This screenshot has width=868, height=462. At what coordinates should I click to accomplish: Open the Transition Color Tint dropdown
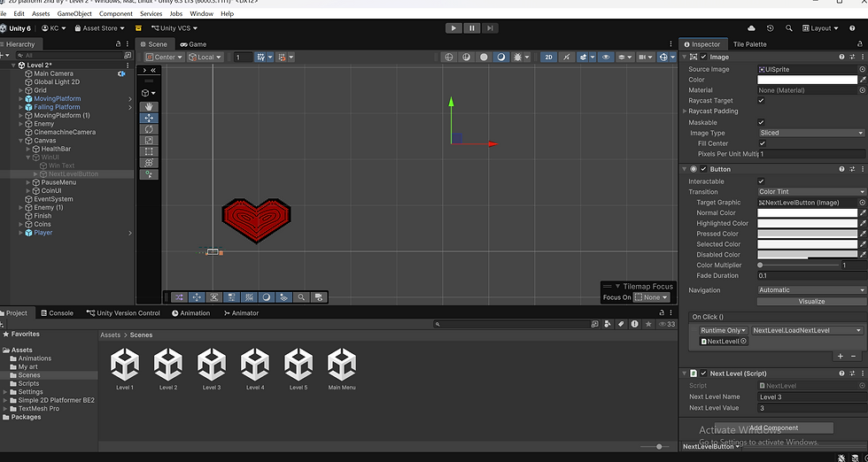tap(812, 191)
